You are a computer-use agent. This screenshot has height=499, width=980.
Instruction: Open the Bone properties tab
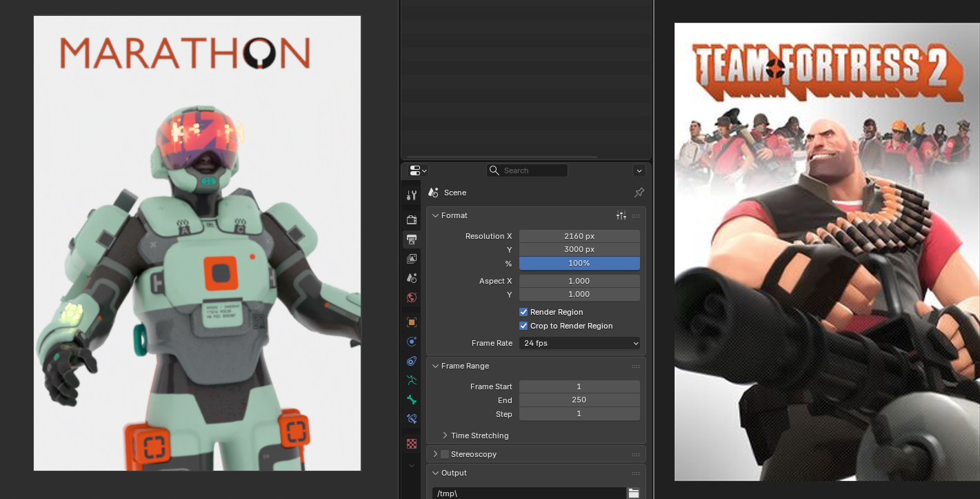pyautogui.click(x=412, y=400)
